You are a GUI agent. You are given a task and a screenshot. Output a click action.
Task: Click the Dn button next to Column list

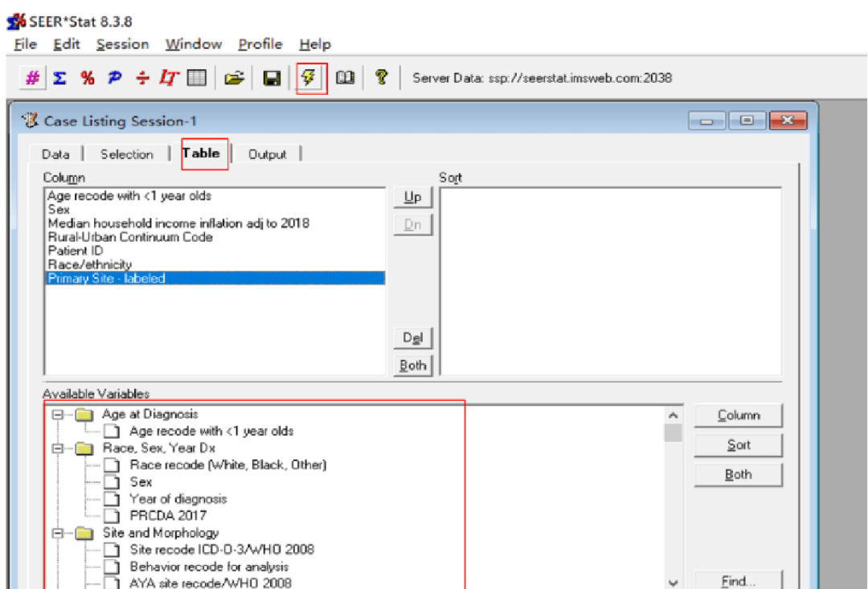point(412,225)
